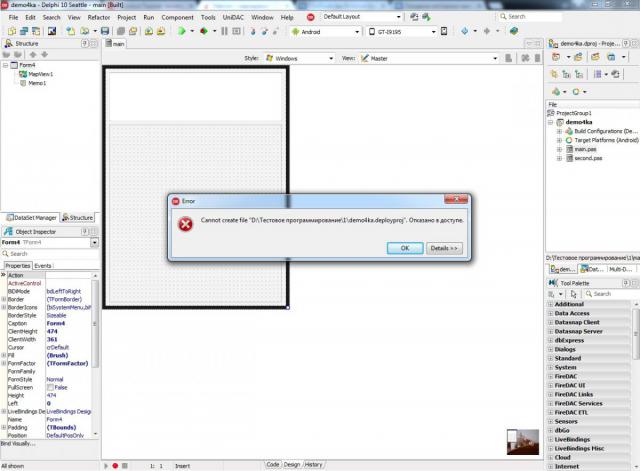Viewport: 640px width, 471px height.
Task: Open the File menu
Action: click(13, 18)
